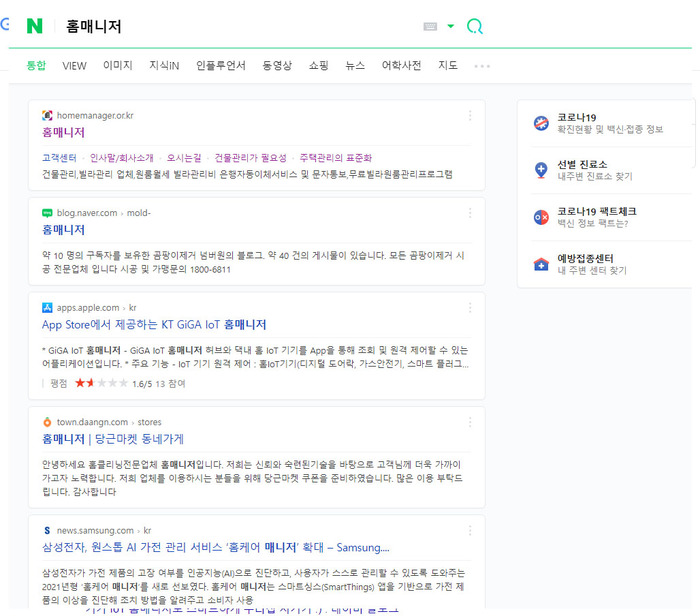Click the 당근마켓 carrot favicon
Viewport: 700px width, 616px height.
[47, 422]
